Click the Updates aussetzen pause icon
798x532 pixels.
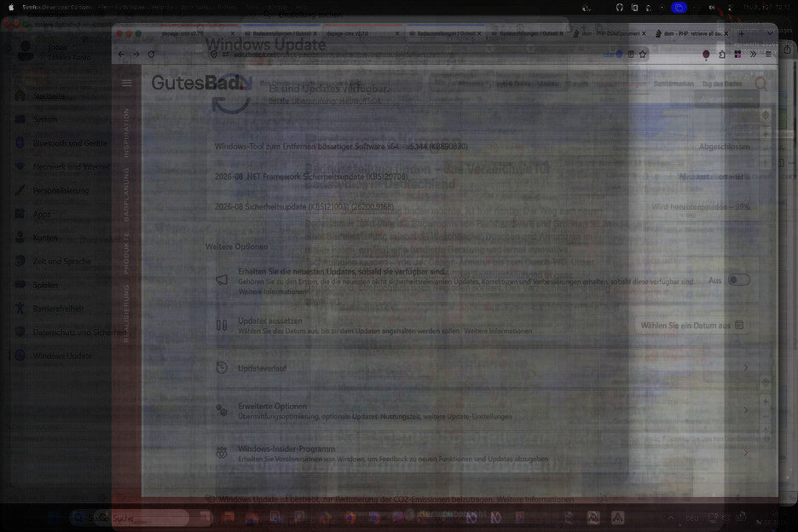[x=222, y=325]
